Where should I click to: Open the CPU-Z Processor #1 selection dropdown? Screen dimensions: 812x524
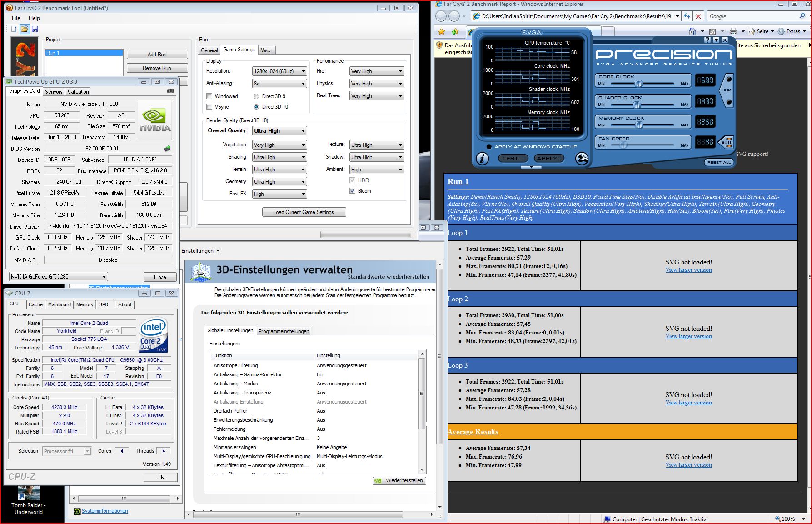(67, 451)
